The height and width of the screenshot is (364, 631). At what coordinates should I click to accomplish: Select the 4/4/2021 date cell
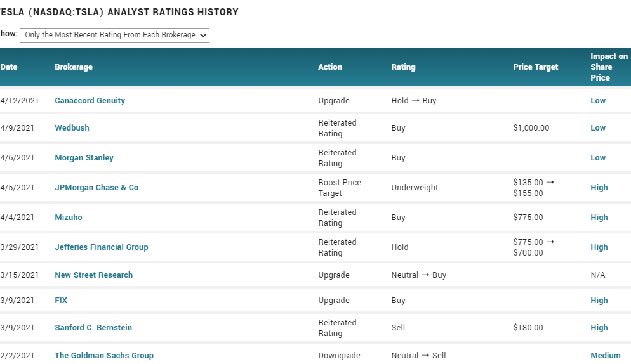[17, 217]
